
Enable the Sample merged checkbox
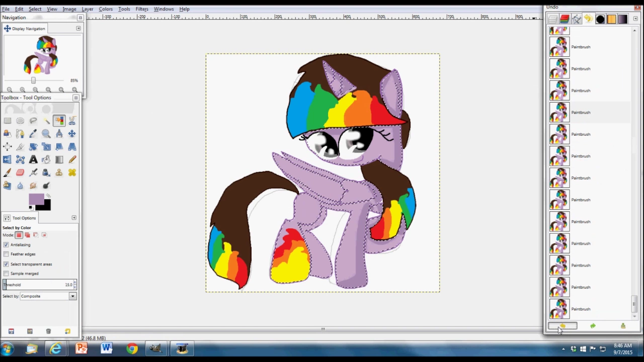pyautogui.click(x=6, y=274)
